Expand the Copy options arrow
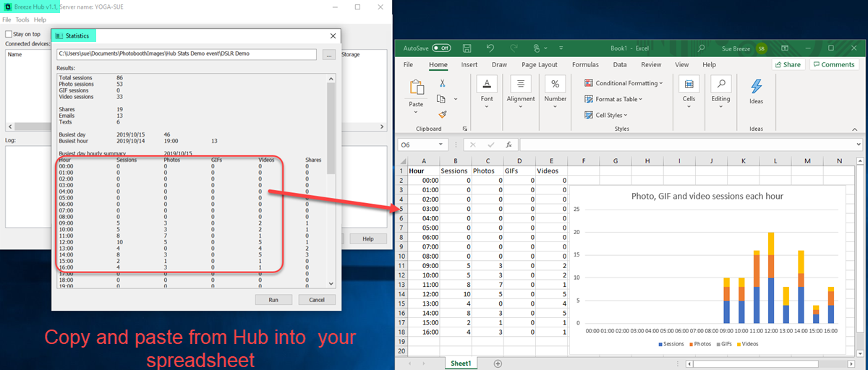Image resolution: width=868 pixels, height=370 pixels. point(456,99)
